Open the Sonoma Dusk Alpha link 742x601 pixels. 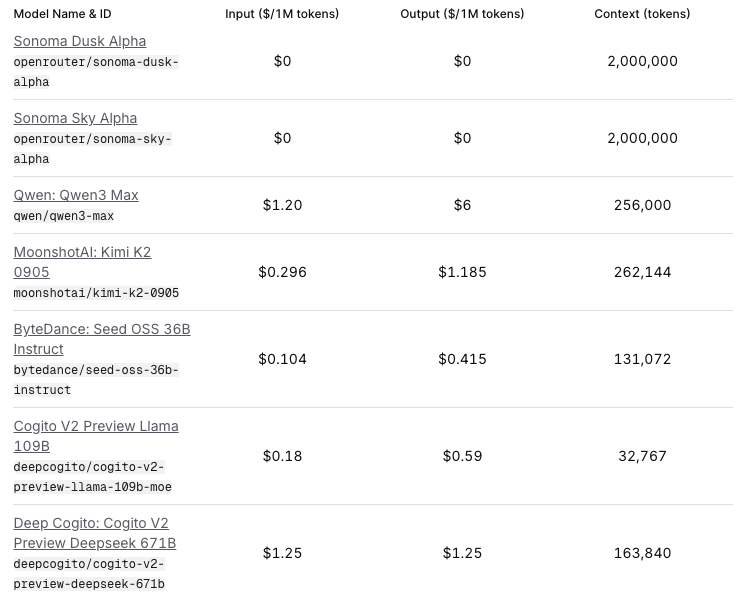click(80, 41)
